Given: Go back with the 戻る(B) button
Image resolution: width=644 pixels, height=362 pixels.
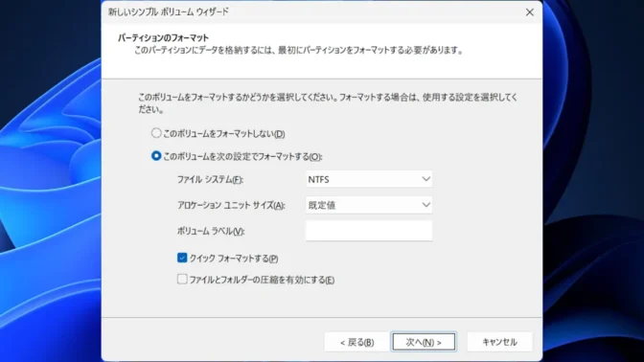Looking at the screenshot, I should 356,342.
